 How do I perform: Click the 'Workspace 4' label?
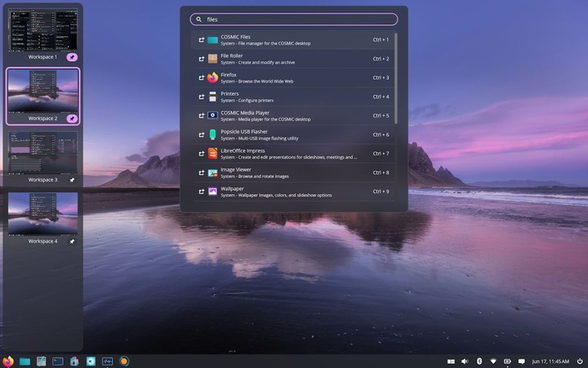(x=43, y=242)
